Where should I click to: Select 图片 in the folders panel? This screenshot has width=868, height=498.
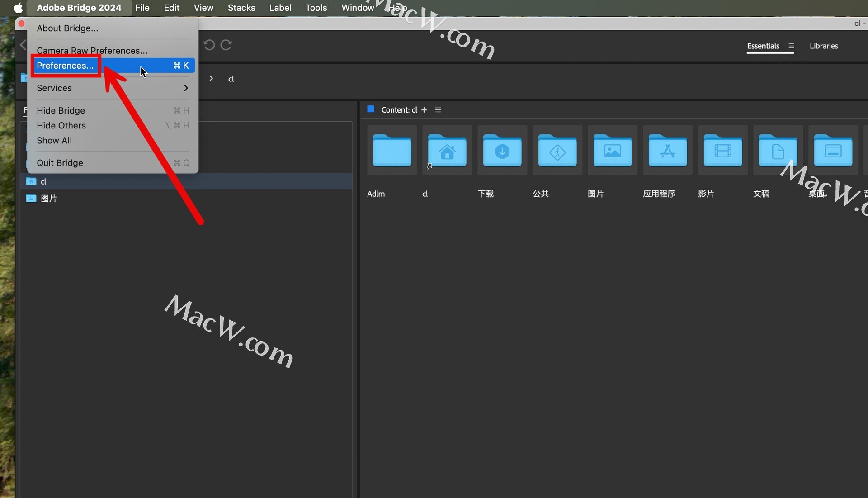[x=186, y=198]
